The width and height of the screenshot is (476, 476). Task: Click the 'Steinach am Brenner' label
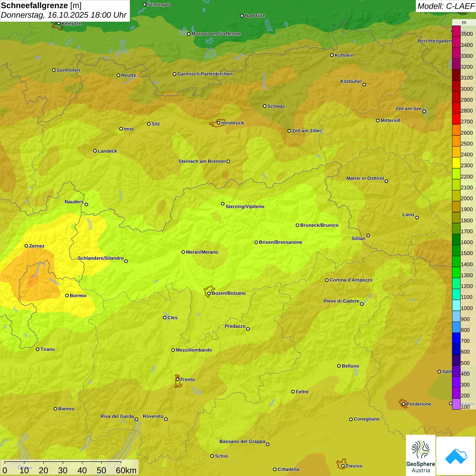(202, 161)
